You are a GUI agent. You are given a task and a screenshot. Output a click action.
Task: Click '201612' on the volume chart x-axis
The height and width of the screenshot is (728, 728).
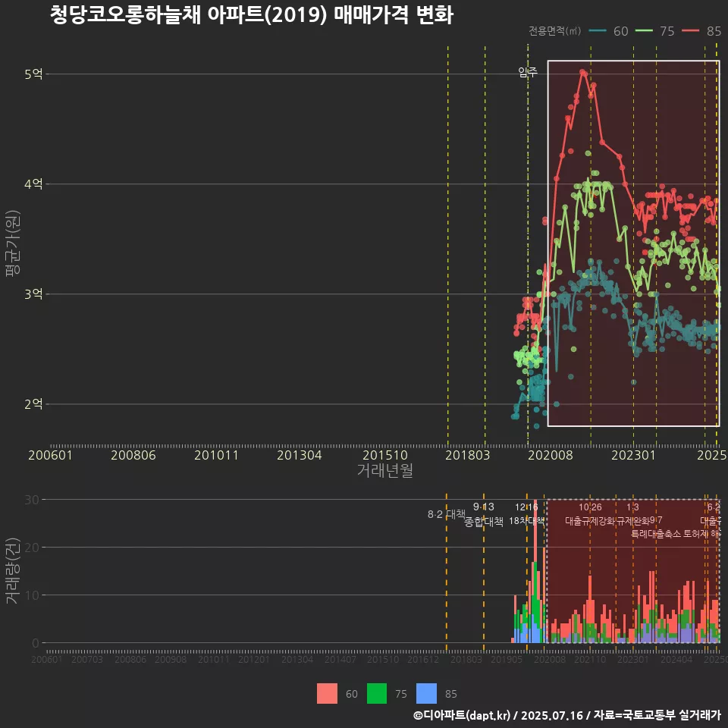(423, 659)
